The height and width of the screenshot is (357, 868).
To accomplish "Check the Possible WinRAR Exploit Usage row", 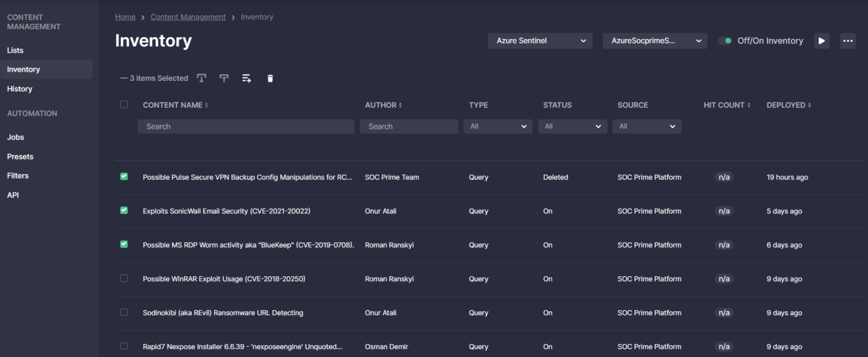I will click(x=124, y=278).
